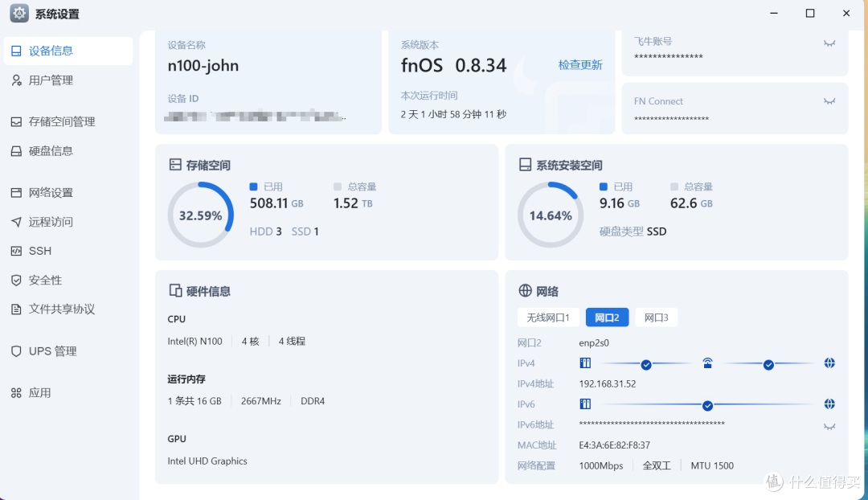Show the hidden IPv6地址 value

pos(829,426)
